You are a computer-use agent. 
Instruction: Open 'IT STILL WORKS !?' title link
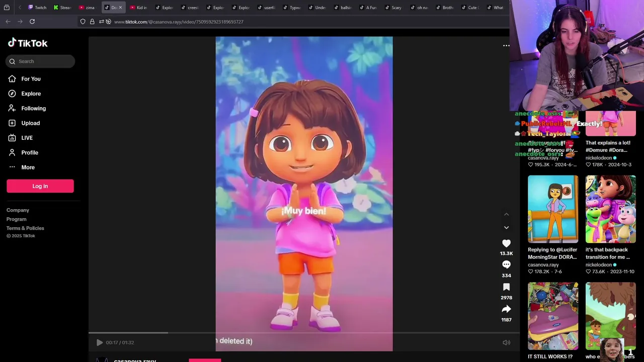click(550, 357)
